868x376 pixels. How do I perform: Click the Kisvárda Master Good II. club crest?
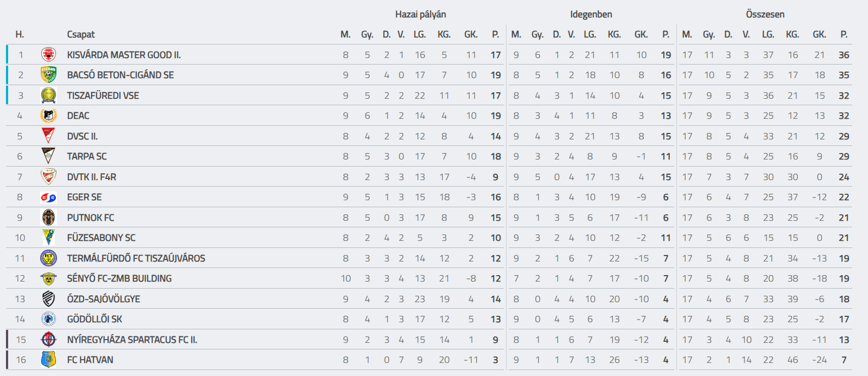[48, 55]
